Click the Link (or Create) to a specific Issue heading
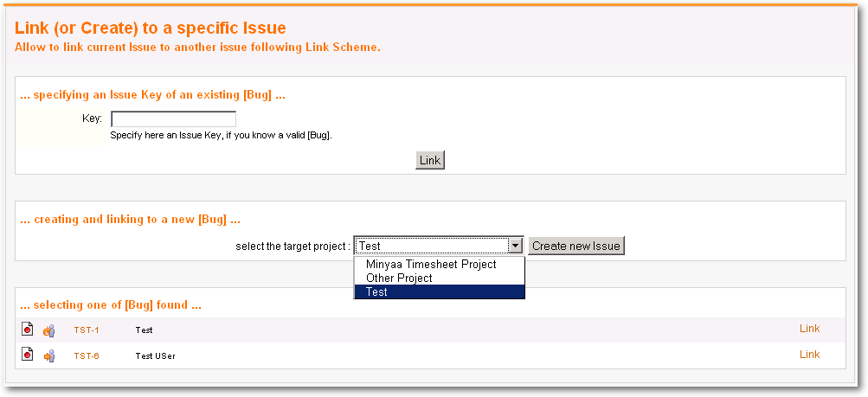Viewport: 868px width, 397px height. [x=150, y=28]
